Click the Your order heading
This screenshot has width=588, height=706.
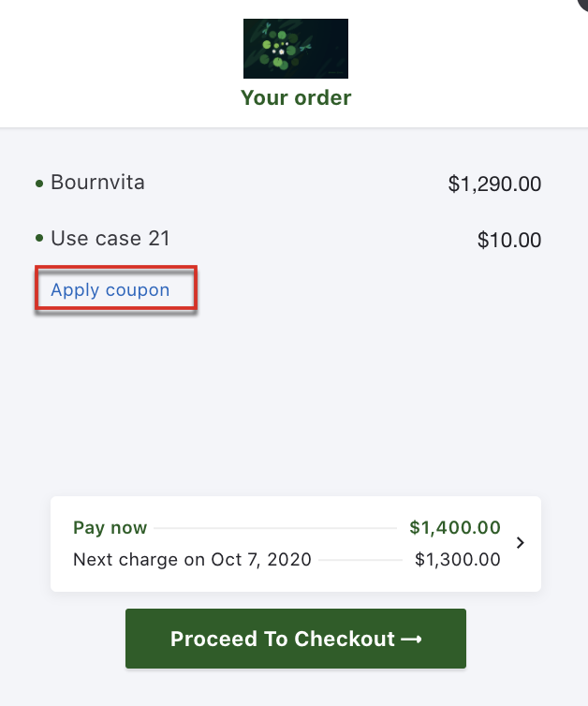click(296, 97)
